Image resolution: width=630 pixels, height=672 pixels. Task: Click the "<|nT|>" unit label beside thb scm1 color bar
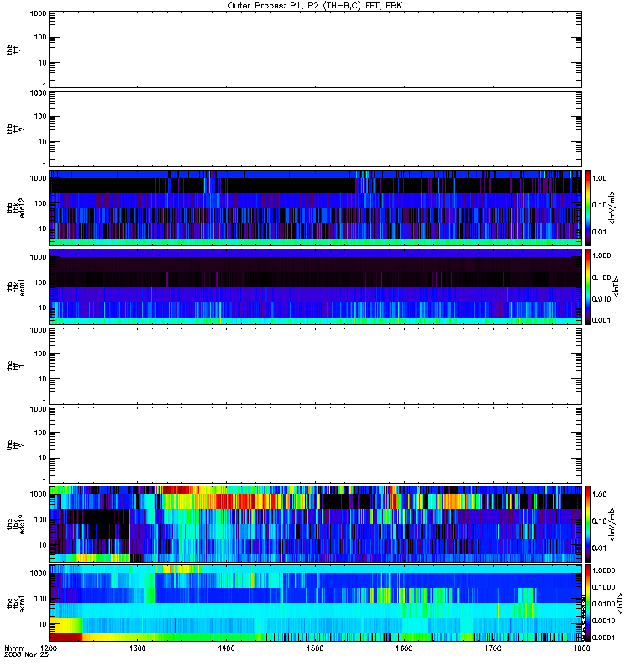tap(616, 286)
